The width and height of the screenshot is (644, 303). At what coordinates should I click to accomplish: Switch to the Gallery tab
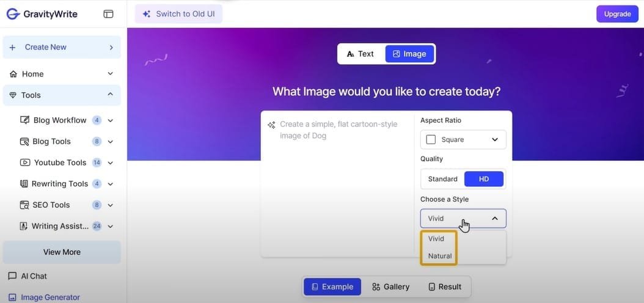click(390, 287)
